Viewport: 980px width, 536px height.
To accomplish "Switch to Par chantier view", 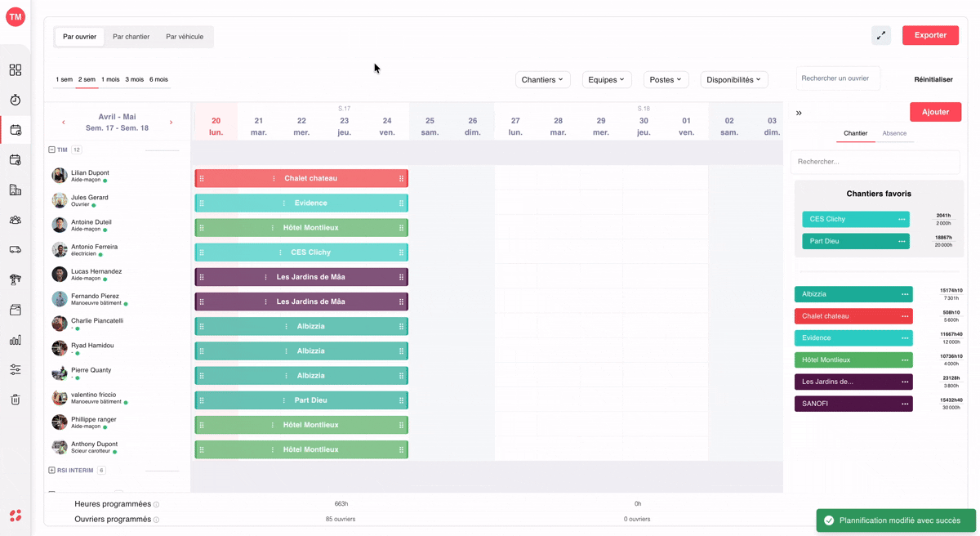I will click(x=131, y=37).
